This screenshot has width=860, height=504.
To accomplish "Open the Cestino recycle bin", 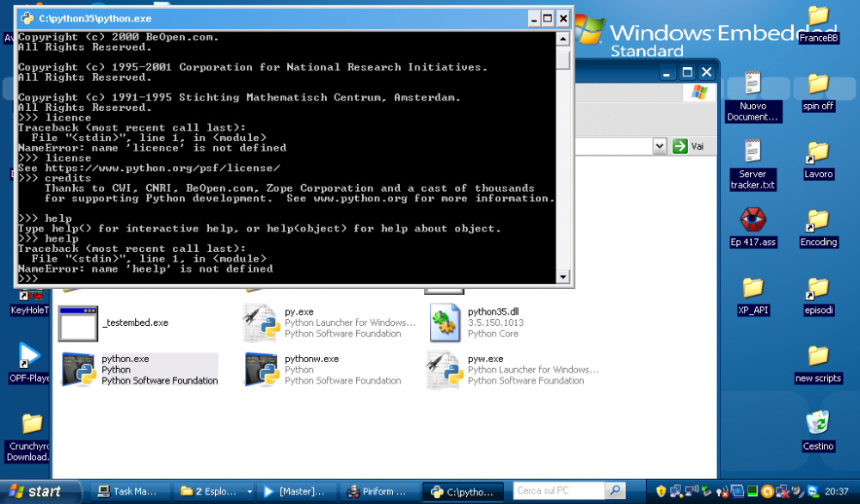I will pyautogui.click(x=819, y=431).
